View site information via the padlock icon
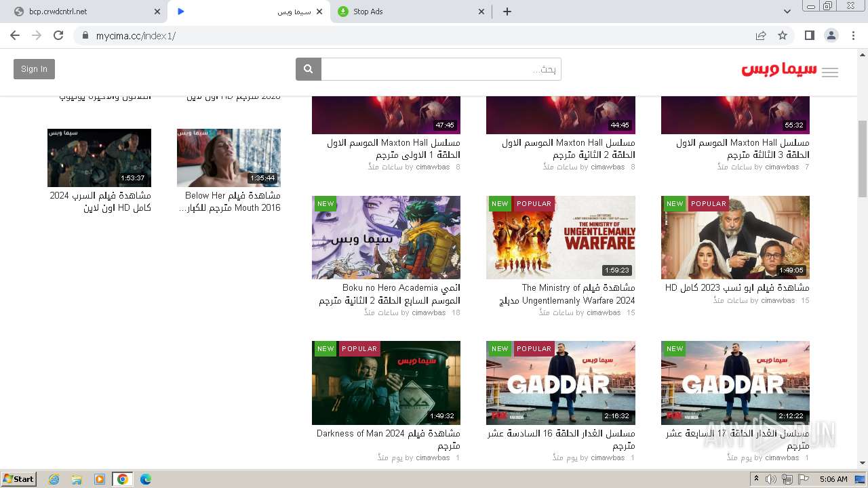This screenshot has height=488, width=868. click(85, 35)
